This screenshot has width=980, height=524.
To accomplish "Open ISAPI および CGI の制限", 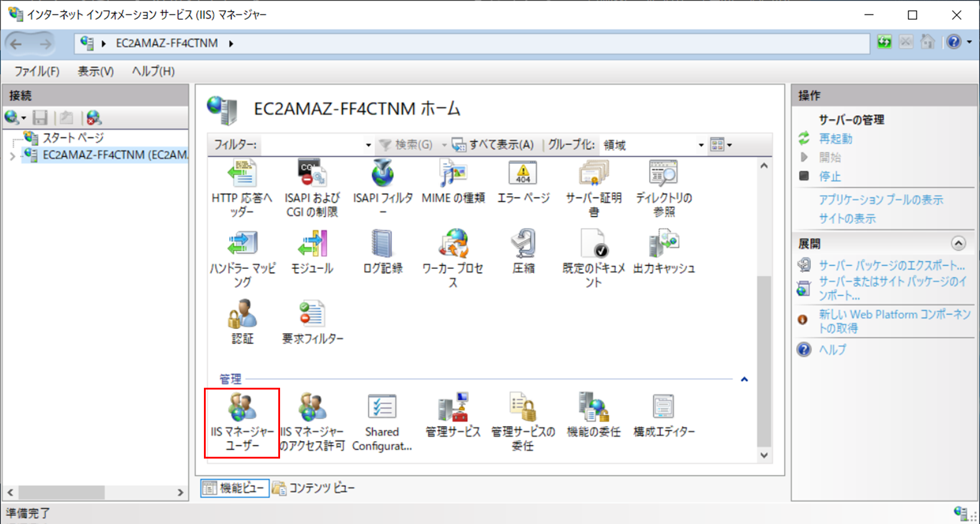I will tap(312, 188).
